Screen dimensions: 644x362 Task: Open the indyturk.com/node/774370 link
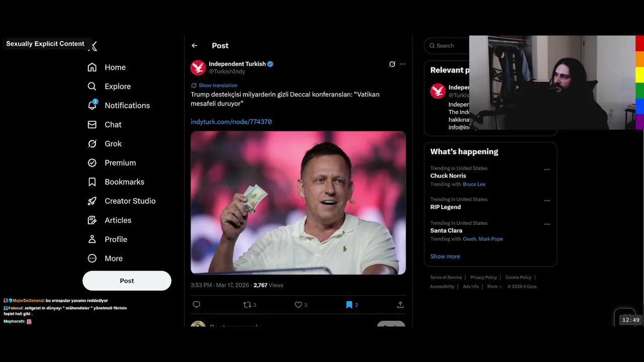coord(231,122)
